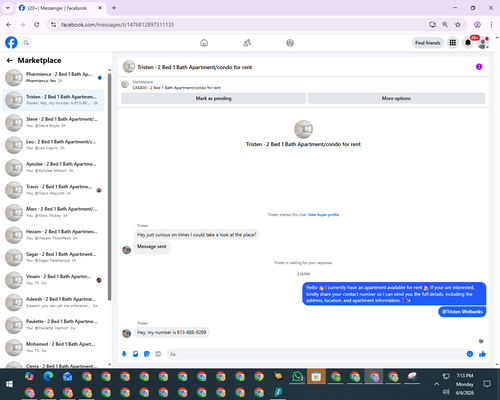Open the Steve conversation
This screenshot has height=400, width=500.
pyautogui.click(x=53, y=122)
